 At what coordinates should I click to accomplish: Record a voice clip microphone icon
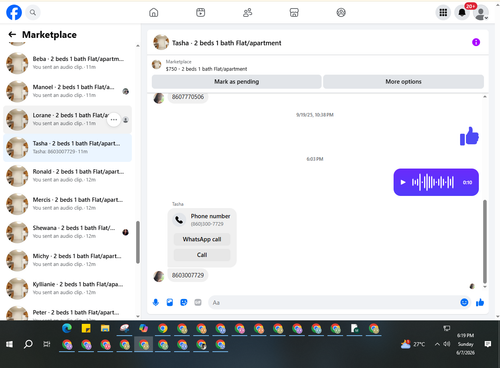click(156, 302)
